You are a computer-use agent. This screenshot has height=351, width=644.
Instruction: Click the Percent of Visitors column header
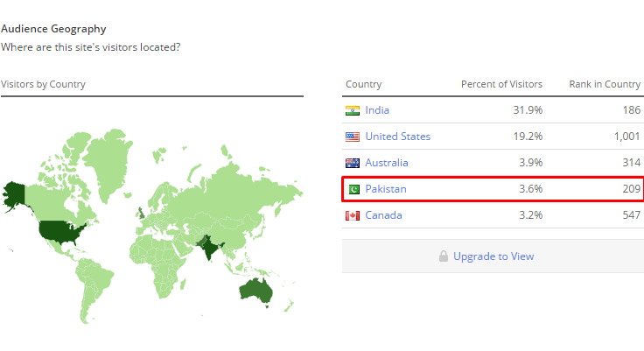coord(501,84)
